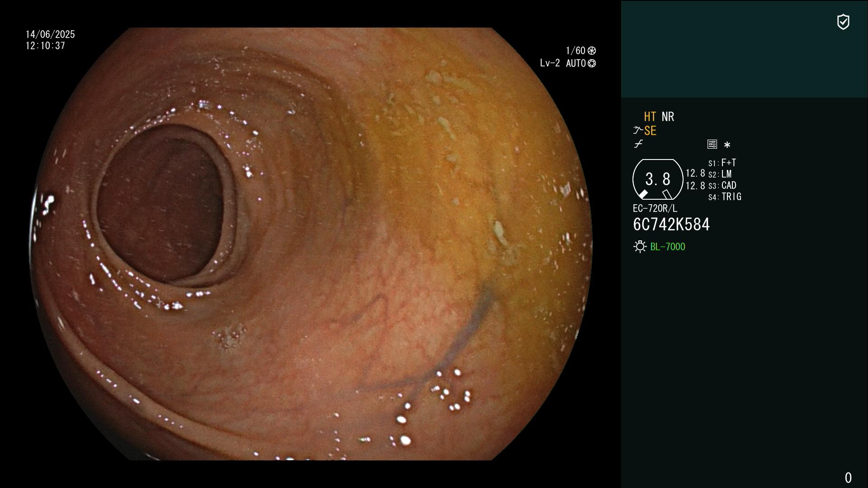
Task: Click the scope model EC-720R/L
Action: (x=655, y=208)
